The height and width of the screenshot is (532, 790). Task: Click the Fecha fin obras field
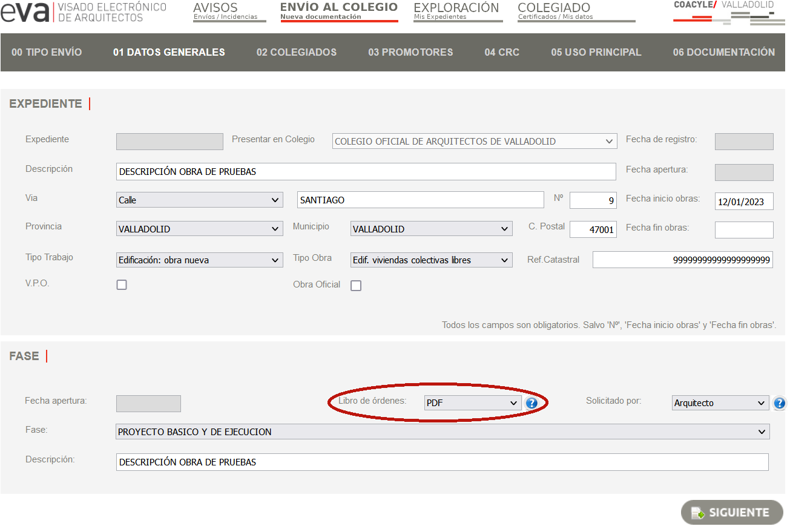(743, 231)
